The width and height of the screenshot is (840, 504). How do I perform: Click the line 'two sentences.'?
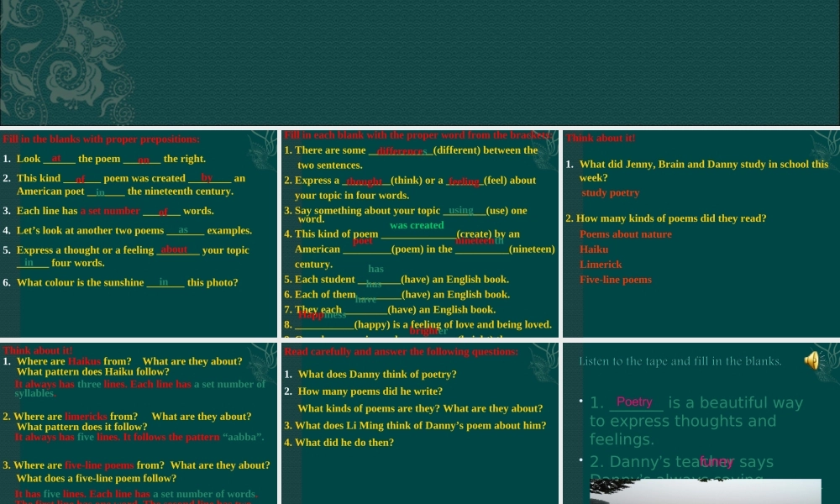pos(330,165)
